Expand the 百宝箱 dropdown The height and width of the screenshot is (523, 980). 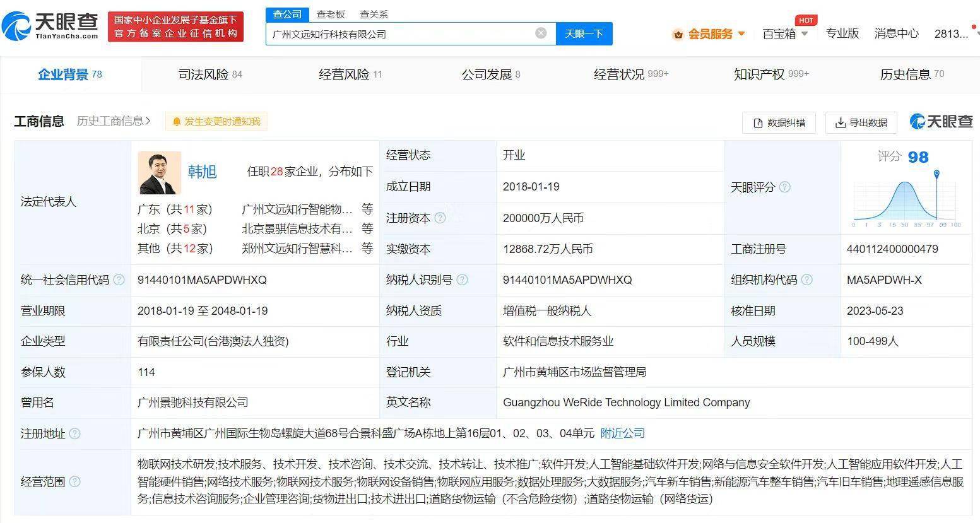click(x=785, y=34)
